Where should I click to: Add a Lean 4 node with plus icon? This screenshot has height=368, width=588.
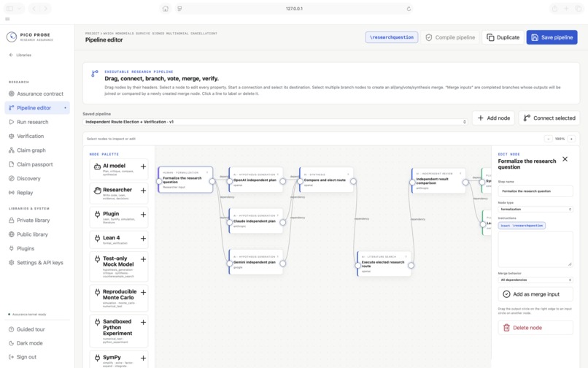[x=143, y=239]
